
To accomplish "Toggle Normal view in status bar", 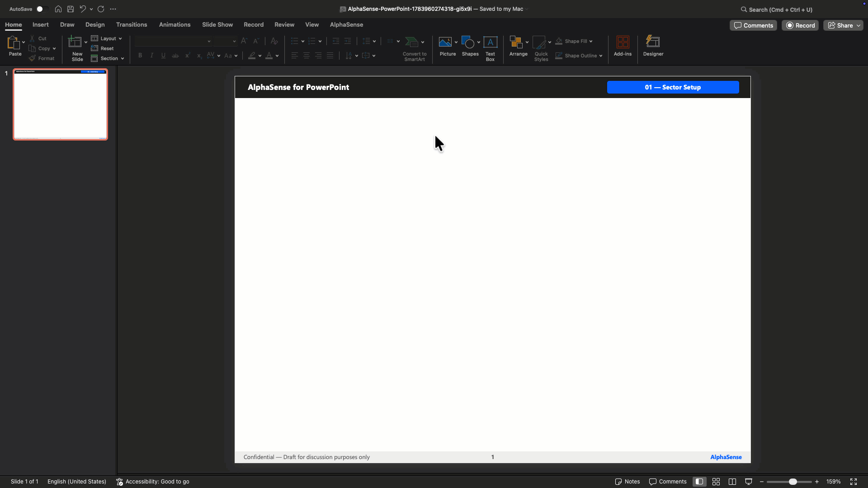I will [x=699, y=482].
